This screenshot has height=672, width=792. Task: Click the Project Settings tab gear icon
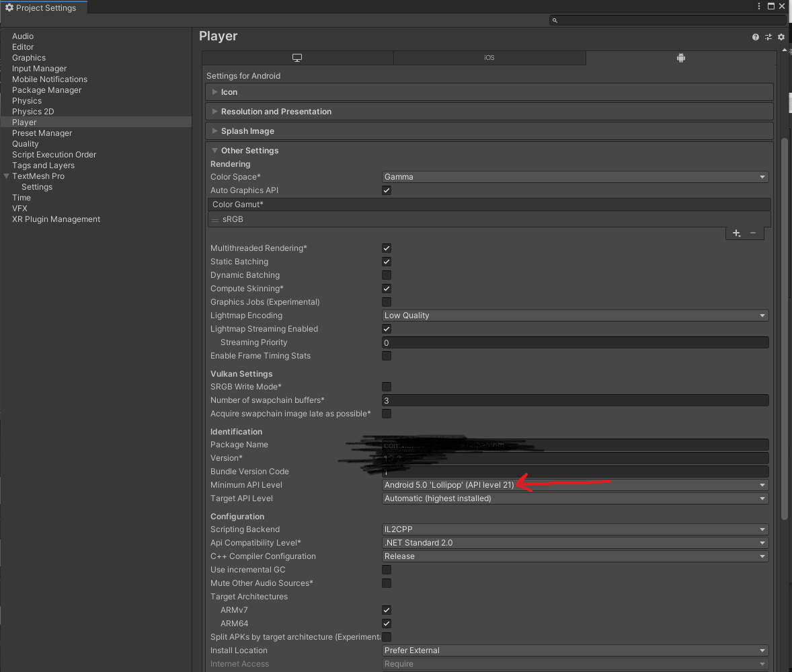pos(9,7)
